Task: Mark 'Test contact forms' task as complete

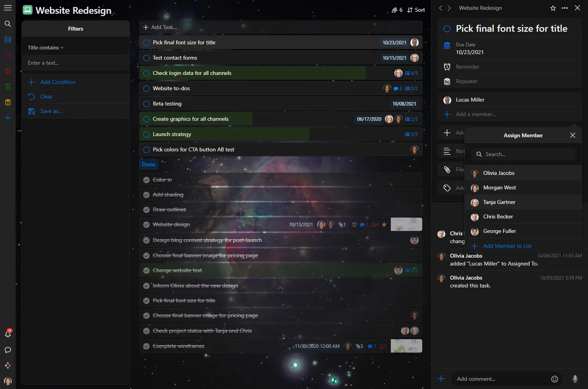Action: (146, 58)
